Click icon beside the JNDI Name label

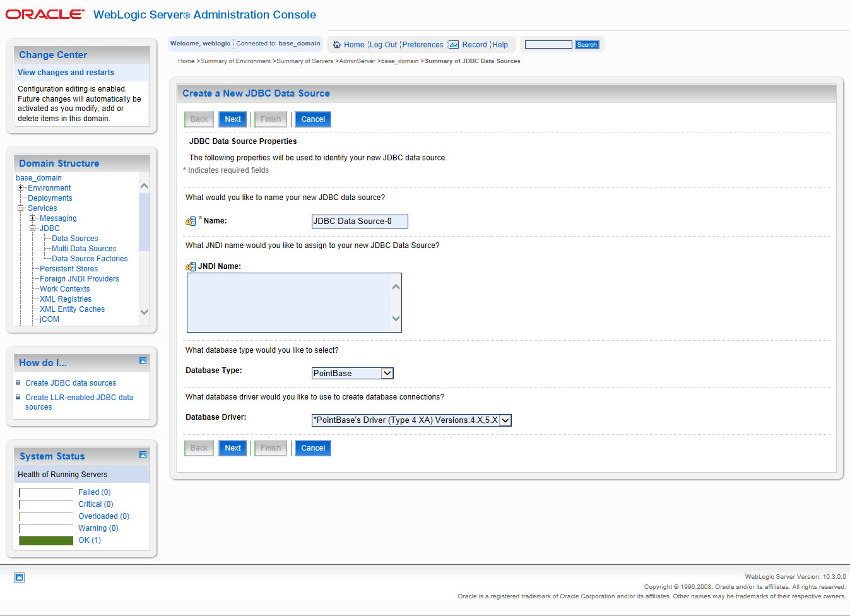tap(191, 266)
